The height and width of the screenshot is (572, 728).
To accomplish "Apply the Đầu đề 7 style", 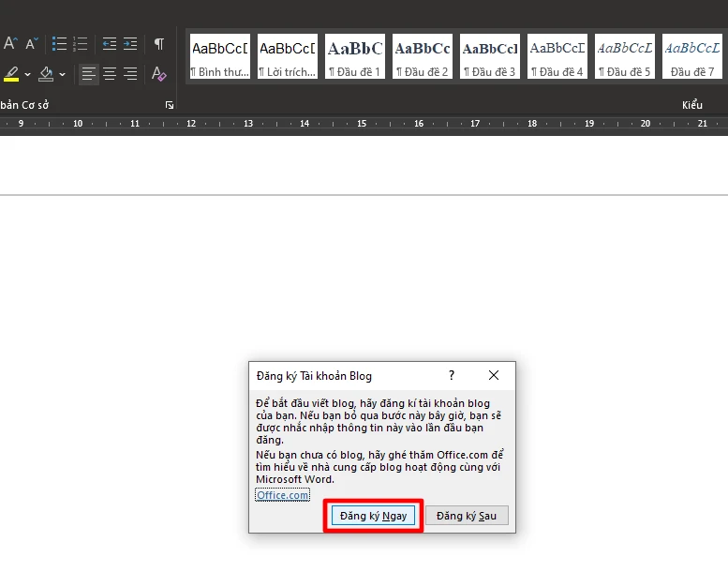I will 692,56.
